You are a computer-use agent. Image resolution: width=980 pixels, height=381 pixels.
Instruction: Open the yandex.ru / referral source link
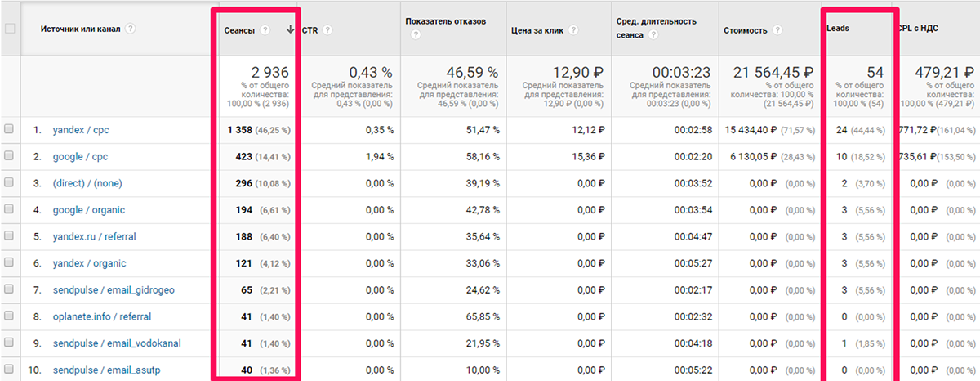[95, 237]
